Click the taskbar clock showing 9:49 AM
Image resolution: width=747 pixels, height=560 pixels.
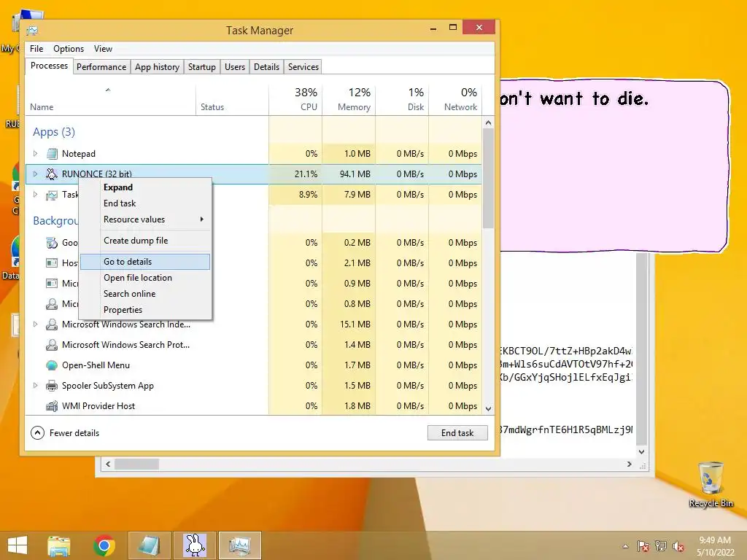(x=715, y=546)
